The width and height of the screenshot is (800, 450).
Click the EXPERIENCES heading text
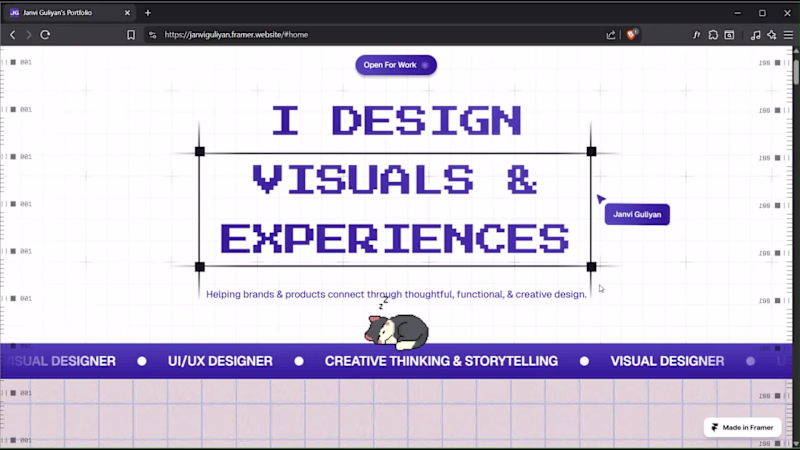(394, 239)
